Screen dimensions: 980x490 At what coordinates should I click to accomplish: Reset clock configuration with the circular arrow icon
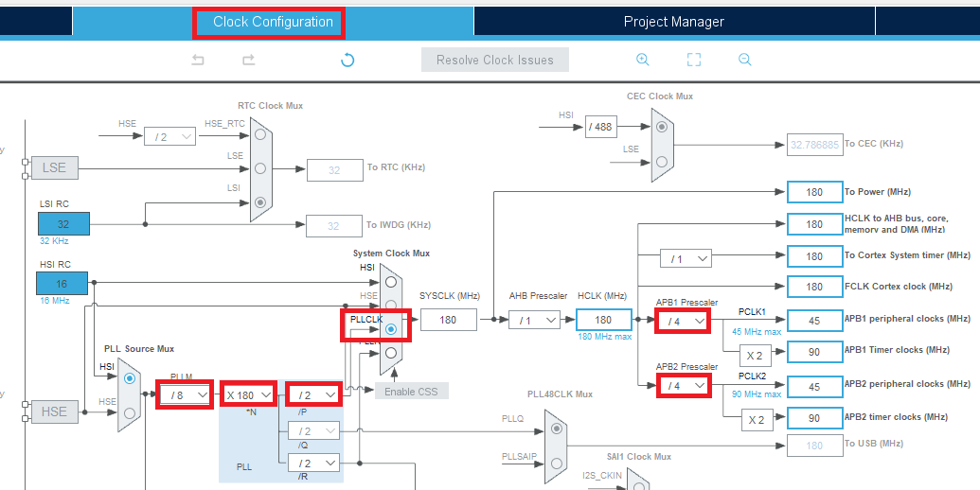pyautogui.click(x=347, y=60)
